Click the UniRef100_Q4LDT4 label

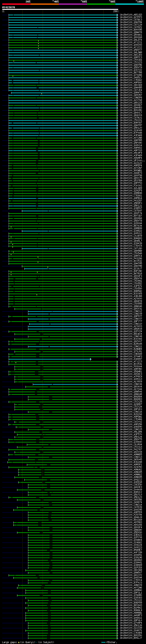(x=131, y=40)
